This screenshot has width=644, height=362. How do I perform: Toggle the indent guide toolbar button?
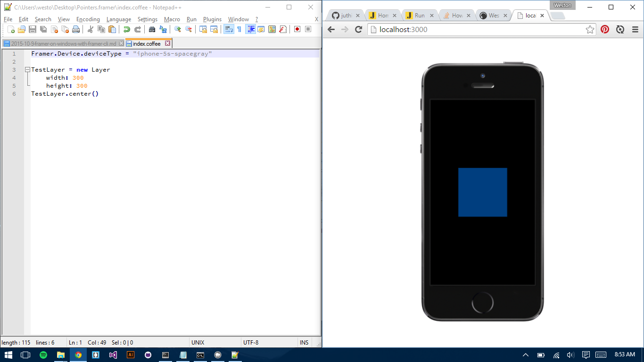pos(250,29)
